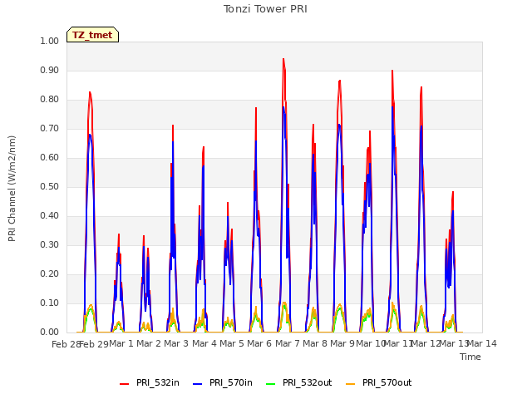
Task: Click the orange PRI_570out legend swatch
Action: (x=351, y=384)
